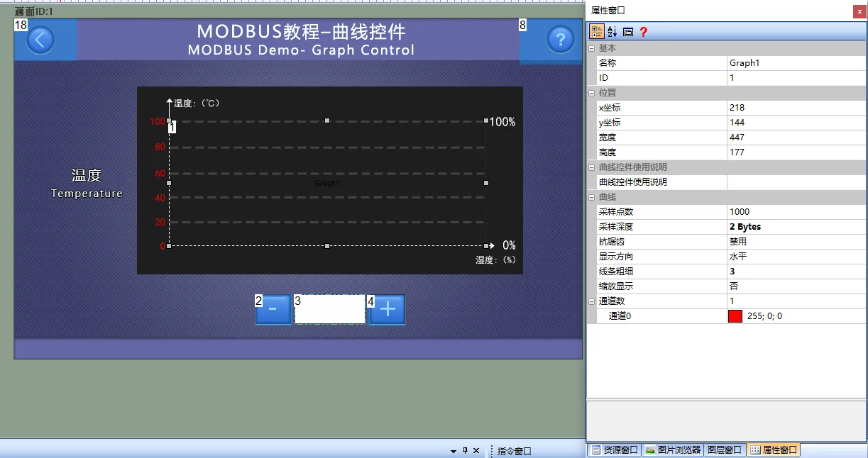Switch to Alphabetical sorting in property window
868x458 pixels.
click(611, 31)
